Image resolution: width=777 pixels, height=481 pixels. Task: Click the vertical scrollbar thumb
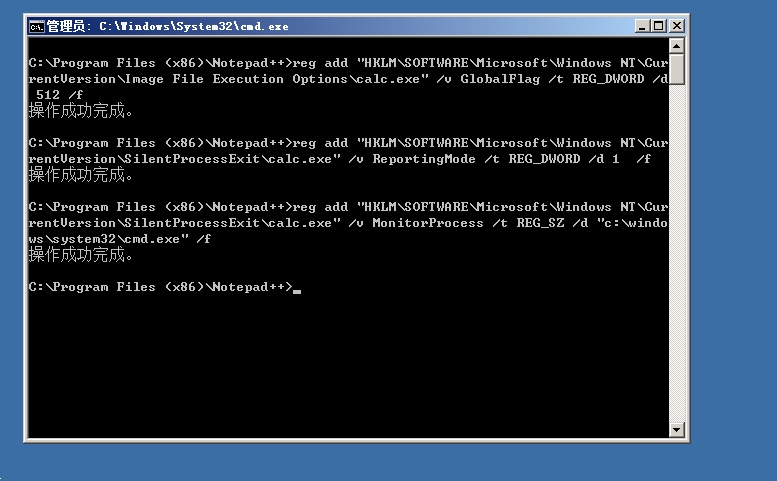pyautogui.click(x=676, y=69)
